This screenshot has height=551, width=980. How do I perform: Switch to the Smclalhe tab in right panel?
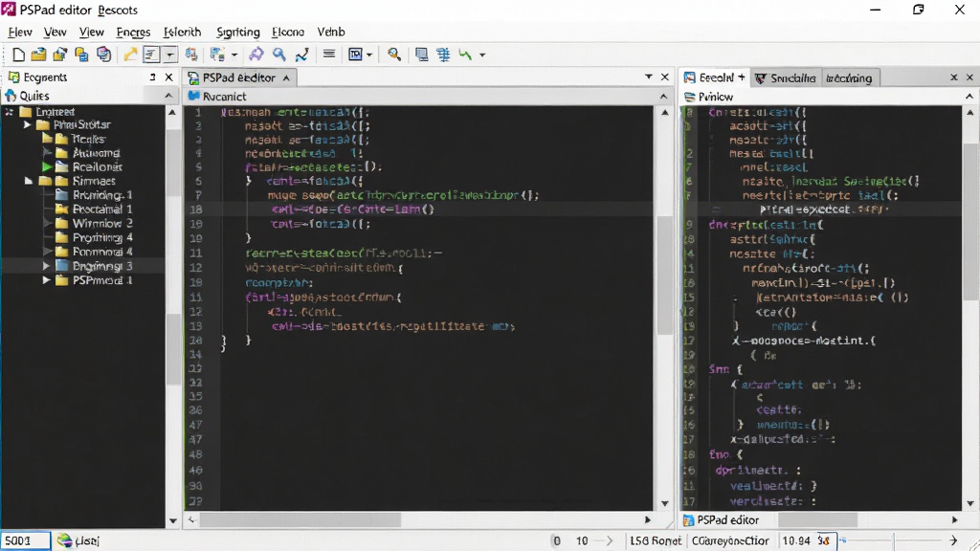786,78
